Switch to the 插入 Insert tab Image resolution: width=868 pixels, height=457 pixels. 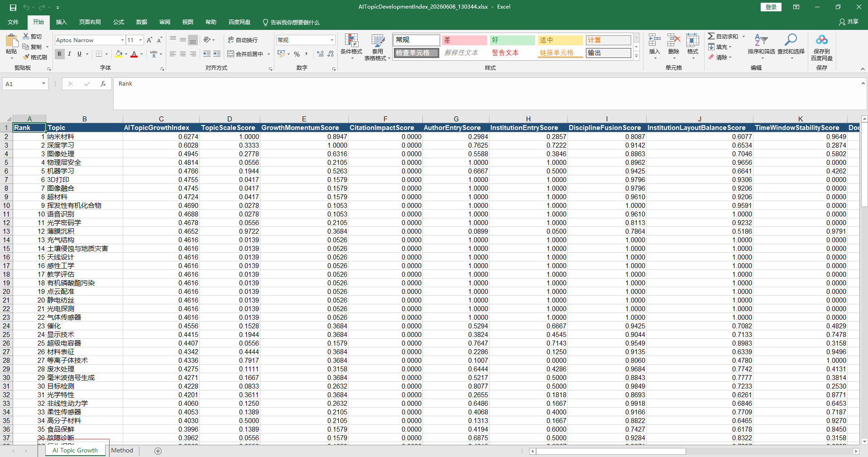pos(61,22)
